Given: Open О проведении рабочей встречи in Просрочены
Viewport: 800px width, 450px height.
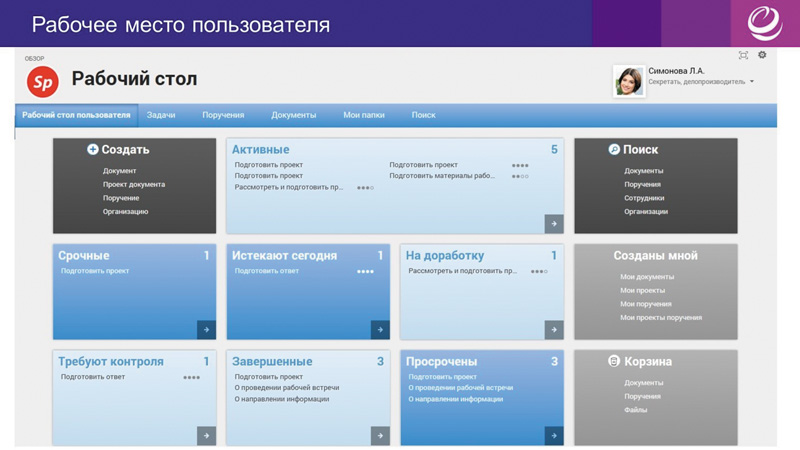Looking at the screenshot, I should click(461, 388).
